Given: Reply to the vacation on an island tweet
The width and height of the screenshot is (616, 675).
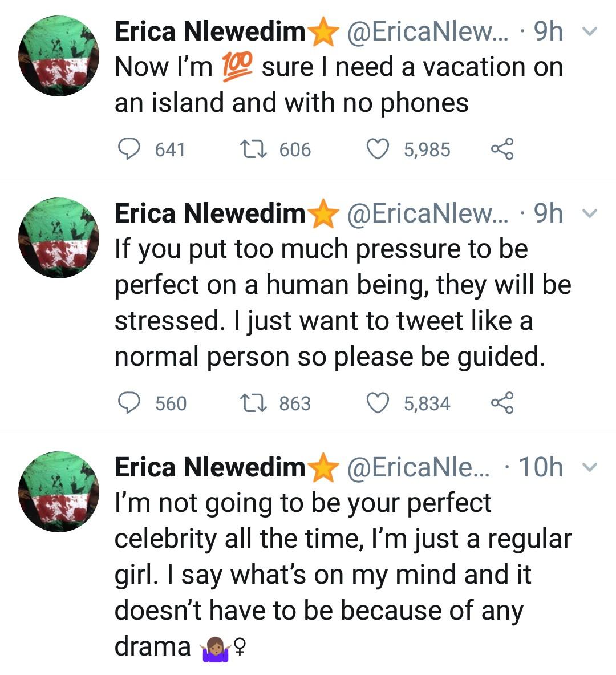Looking at the screenshot, I should (129, 149).
